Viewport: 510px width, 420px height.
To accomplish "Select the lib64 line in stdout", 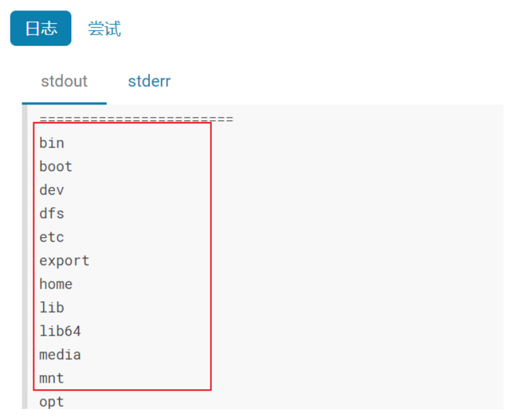I will click(x=60, y=331).
